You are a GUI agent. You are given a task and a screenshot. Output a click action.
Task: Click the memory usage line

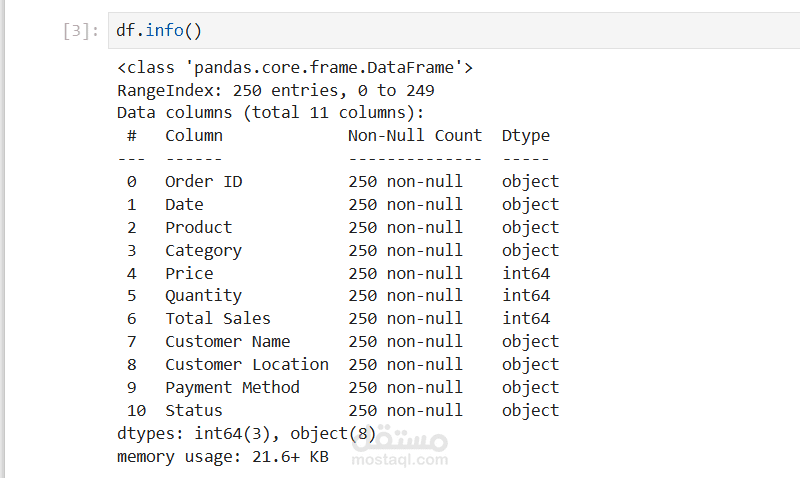(x=221, y=456)
